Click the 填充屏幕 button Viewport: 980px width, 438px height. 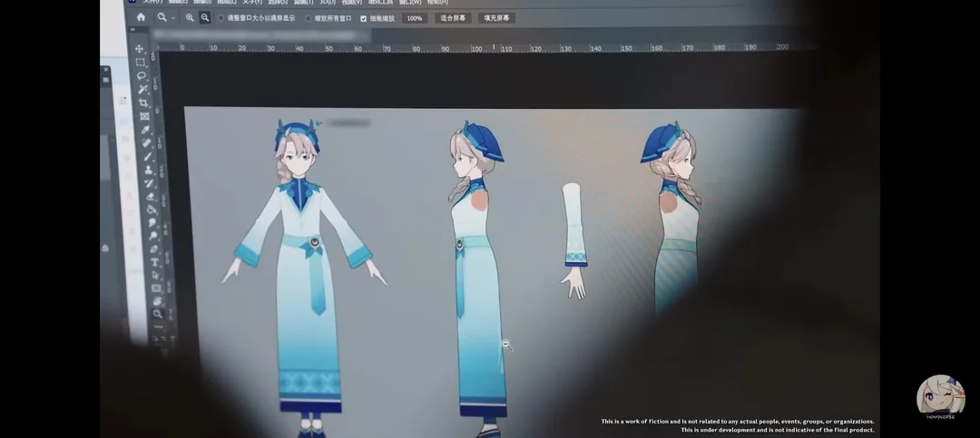pos(496,18)
